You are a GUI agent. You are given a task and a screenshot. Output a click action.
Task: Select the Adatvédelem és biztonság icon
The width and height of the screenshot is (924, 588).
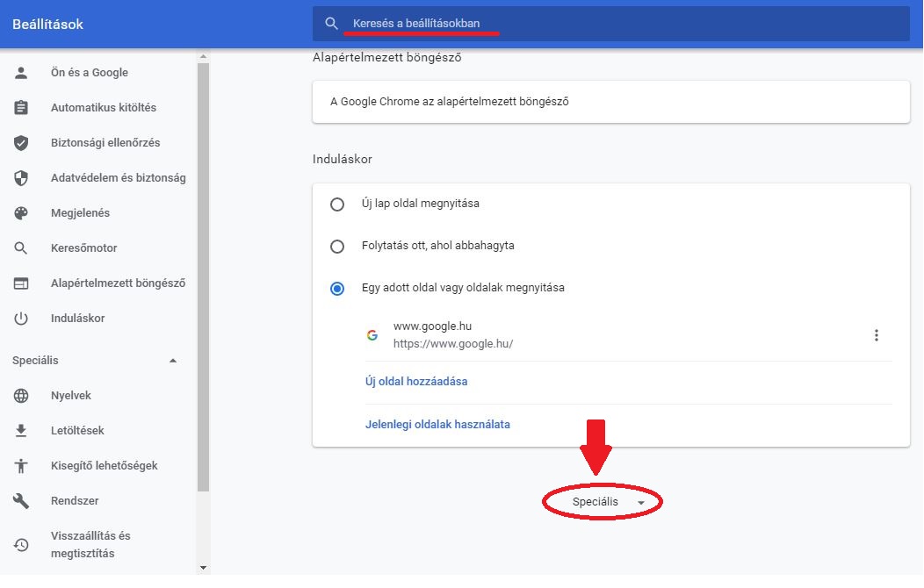20,178
